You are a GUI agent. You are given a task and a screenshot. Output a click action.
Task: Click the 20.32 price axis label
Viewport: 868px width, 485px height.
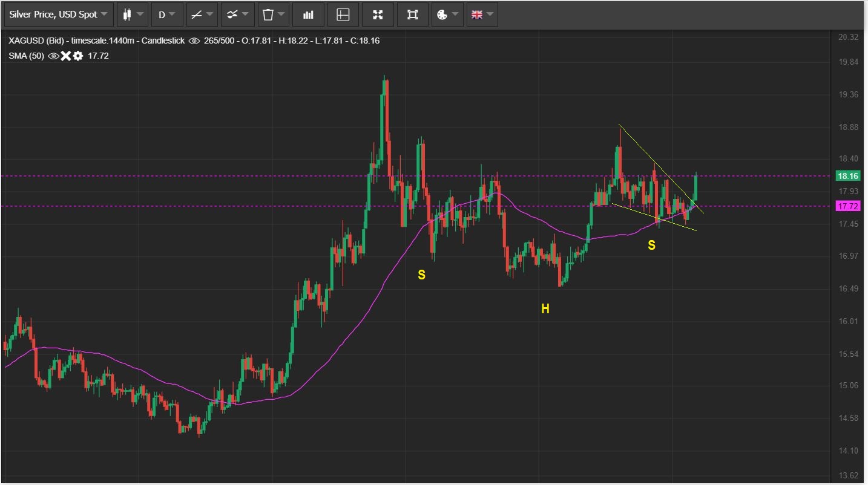[849, 37]
